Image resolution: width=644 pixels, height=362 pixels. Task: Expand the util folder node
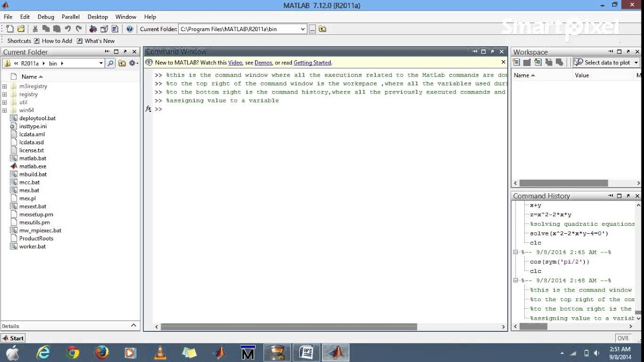point(5,103)
